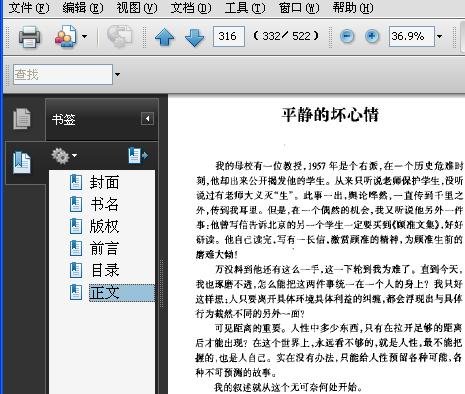The image size is (465, 394).
Task: Click the zoom field showing 36.9%
Action: [x=412, y=36]
